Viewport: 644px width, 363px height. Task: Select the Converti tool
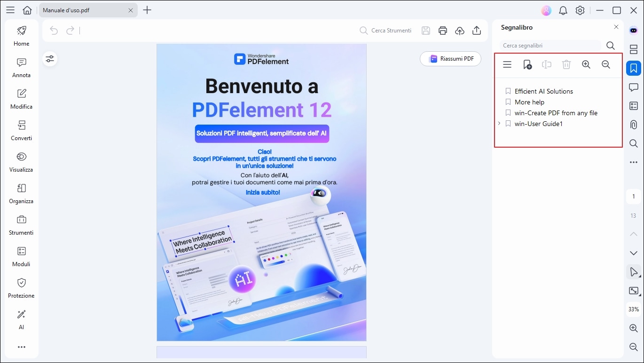click(21, 131)
